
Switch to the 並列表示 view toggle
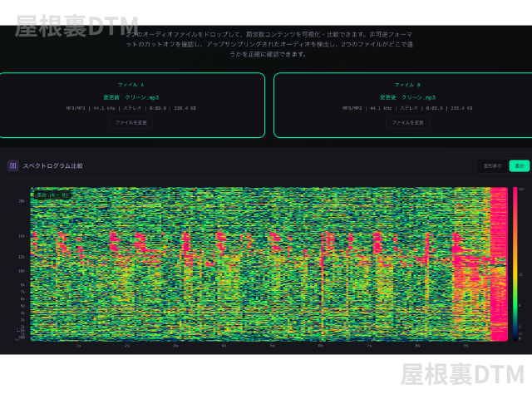492,166
